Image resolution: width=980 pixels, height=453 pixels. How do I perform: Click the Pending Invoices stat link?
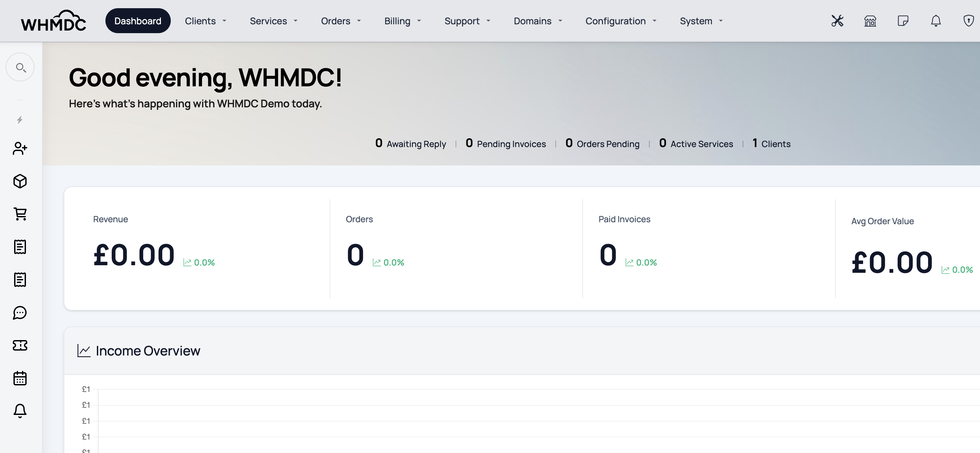pyautogui.click(x=505, y=143)
